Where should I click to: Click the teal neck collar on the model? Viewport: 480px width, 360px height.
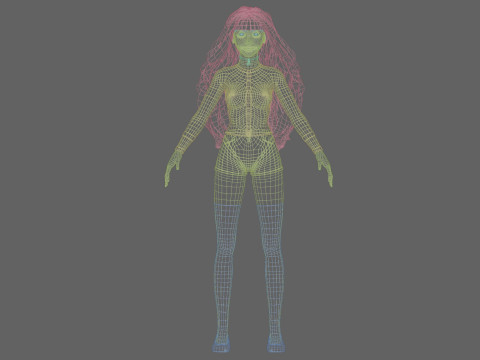pos(249,60)
